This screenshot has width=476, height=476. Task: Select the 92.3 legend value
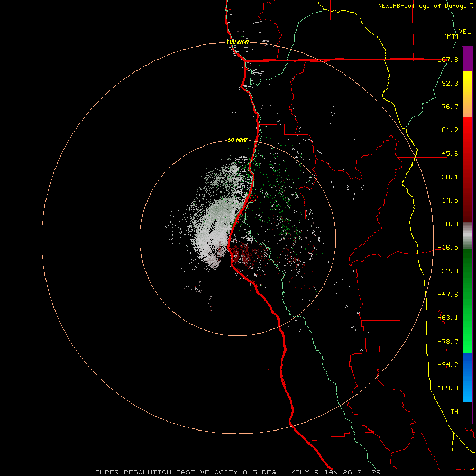click(x=450, y=83)
